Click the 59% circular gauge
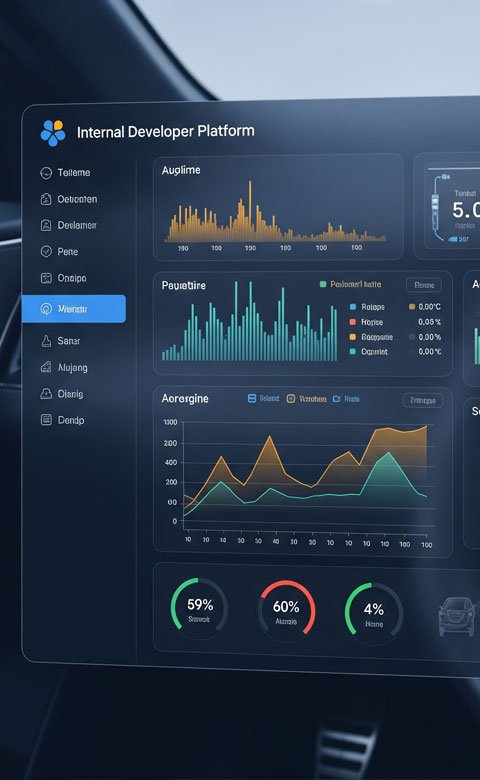 tap(199, 608)
